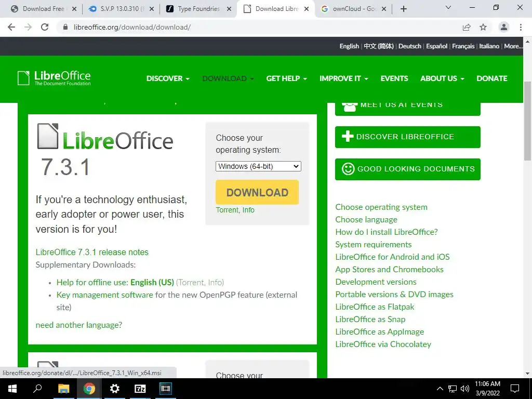This screenshot has height=399, width=532.
Task: Switch language to Español
Action: 436,46
